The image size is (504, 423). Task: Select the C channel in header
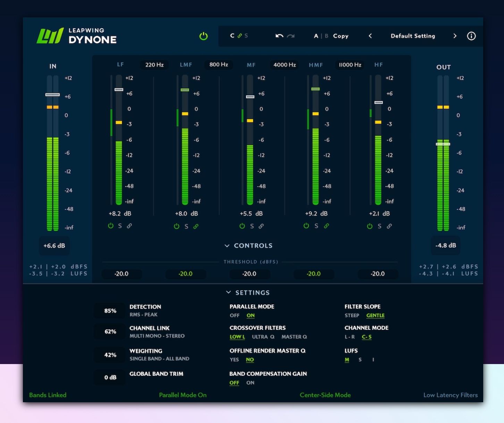232,36
